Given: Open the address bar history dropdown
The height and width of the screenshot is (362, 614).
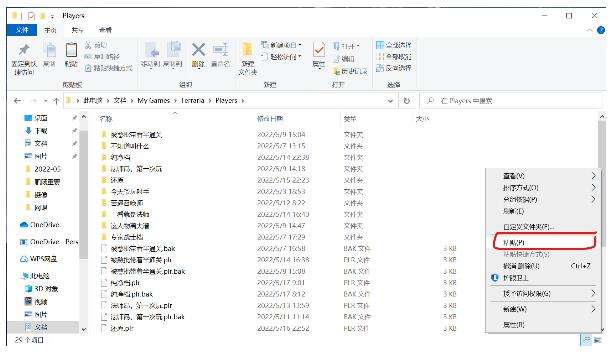Looking at the screenshot, I should coord(390,101).
